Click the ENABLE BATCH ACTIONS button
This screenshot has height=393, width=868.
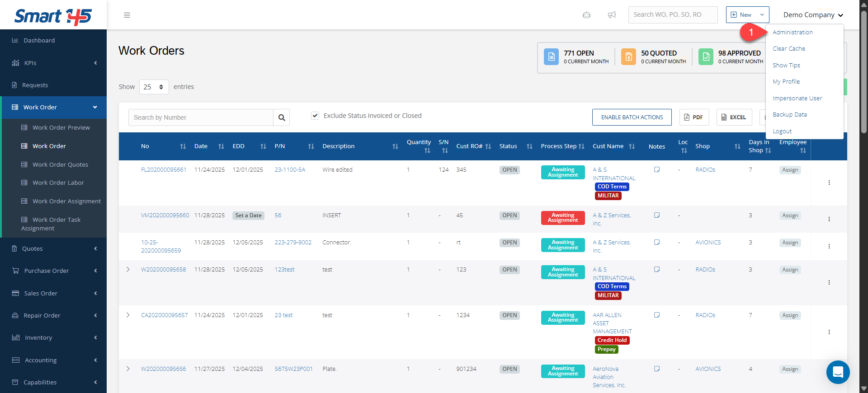tap(632, 117)
